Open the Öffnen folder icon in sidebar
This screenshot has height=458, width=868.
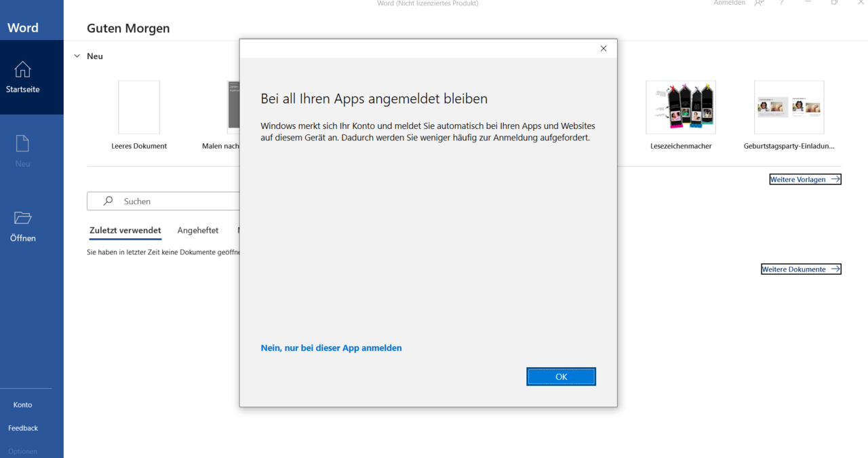coord(22,218)
